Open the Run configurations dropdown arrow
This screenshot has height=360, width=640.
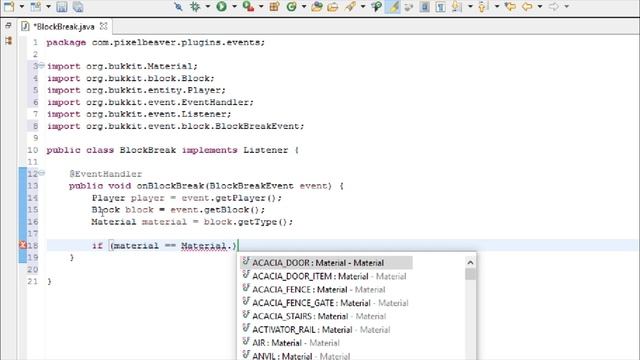(234, 7)
